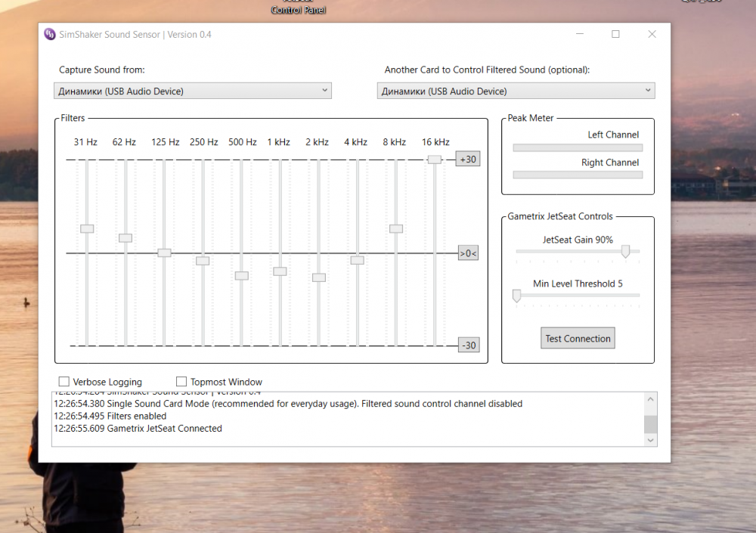Screen dimensions: 756x533
Task: Toggle the Topmost Window checkbox
Action: 181,382
